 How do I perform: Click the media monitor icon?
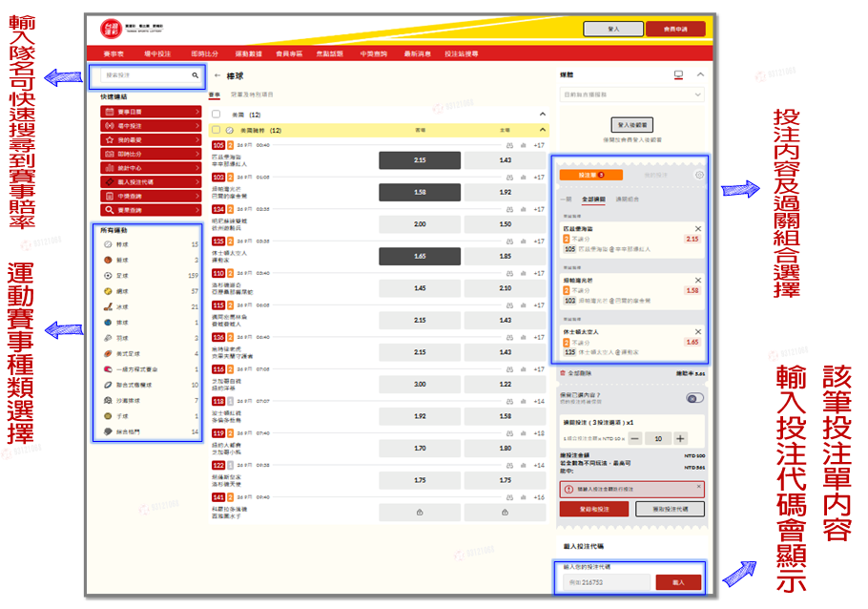678,74
